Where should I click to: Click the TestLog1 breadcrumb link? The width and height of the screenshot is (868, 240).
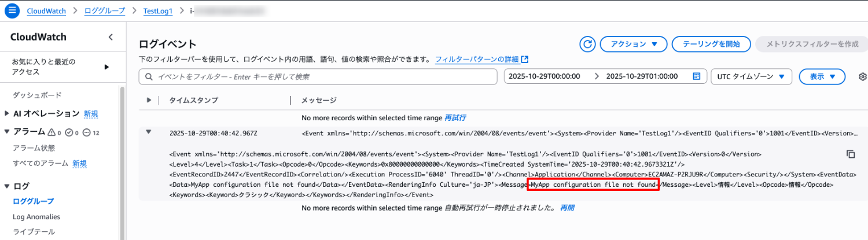(159, 10)
